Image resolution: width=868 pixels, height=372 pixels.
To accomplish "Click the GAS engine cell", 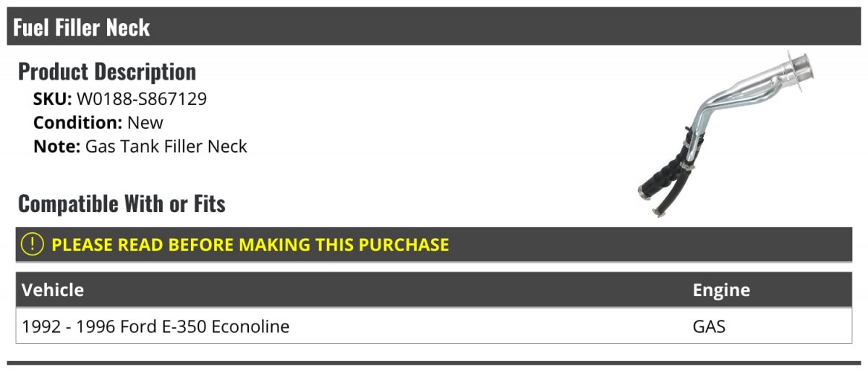I will [709, 326].
